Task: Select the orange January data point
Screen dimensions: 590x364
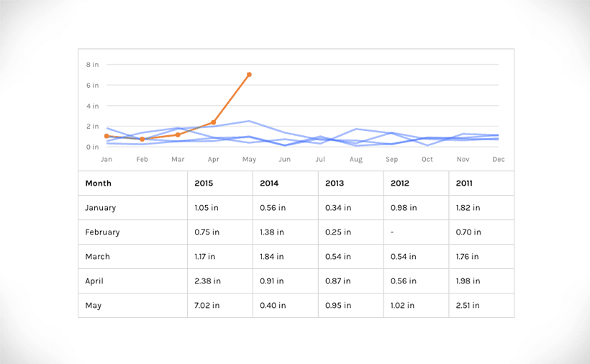Action: (x=106, y=136)
